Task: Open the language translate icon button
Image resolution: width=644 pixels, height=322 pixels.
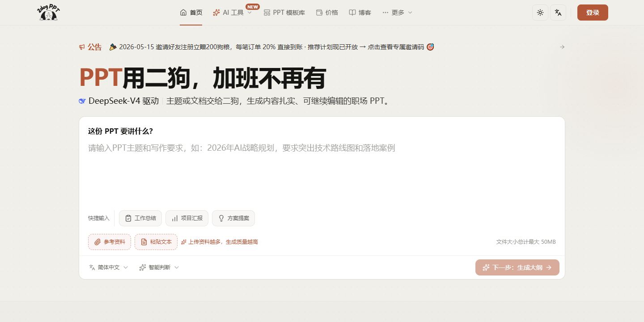Action: pos(558,13)
